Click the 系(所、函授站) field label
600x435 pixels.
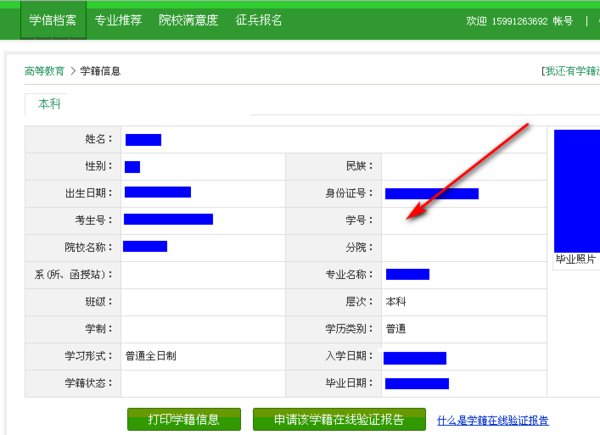coord(74,275)
